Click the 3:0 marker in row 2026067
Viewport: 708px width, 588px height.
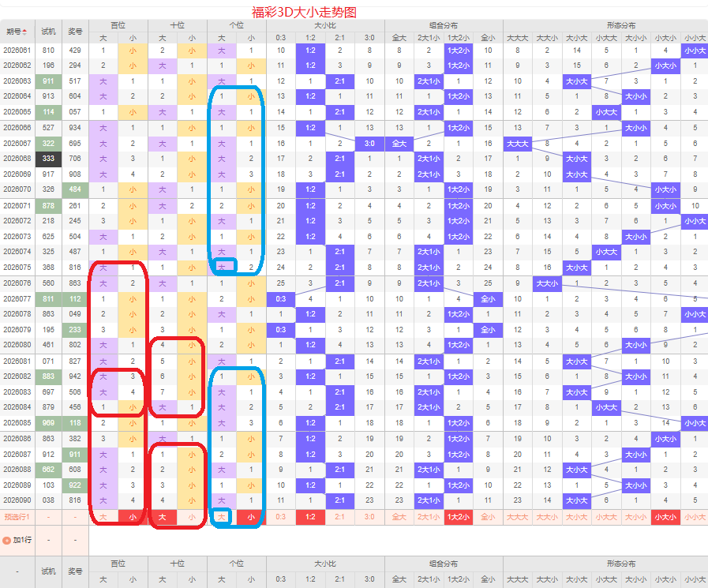pos(369,144)
